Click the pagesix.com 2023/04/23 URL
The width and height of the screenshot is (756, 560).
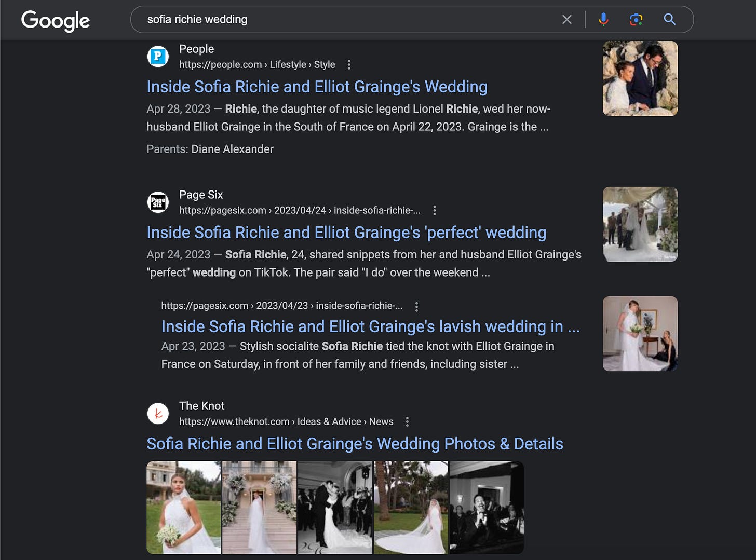click(281, 306)
